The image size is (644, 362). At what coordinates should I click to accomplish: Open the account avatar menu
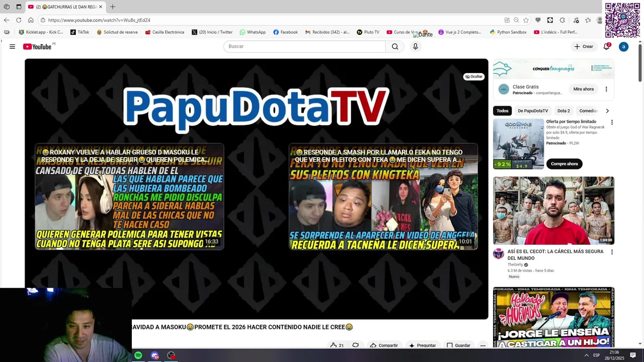623,46
